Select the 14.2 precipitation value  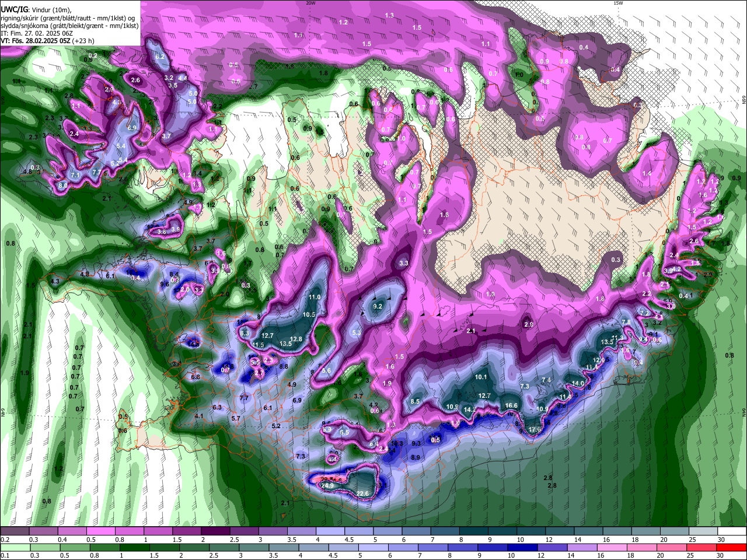point(469,409)
